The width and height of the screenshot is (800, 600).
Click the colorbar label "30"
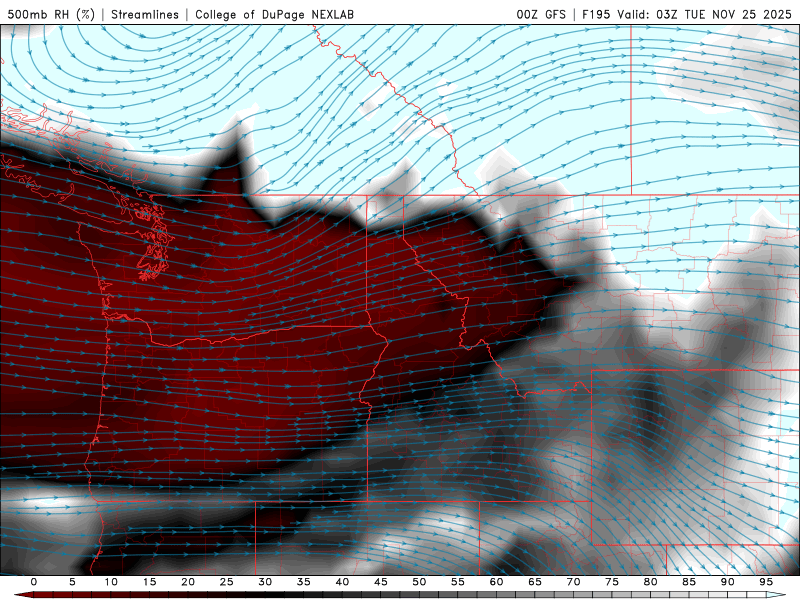[x=265, y=582]
